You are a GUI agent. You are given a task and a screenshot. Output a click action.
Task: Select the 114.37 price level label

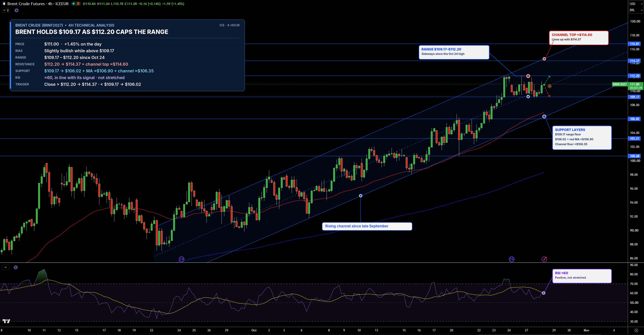[x=634, y=61]
